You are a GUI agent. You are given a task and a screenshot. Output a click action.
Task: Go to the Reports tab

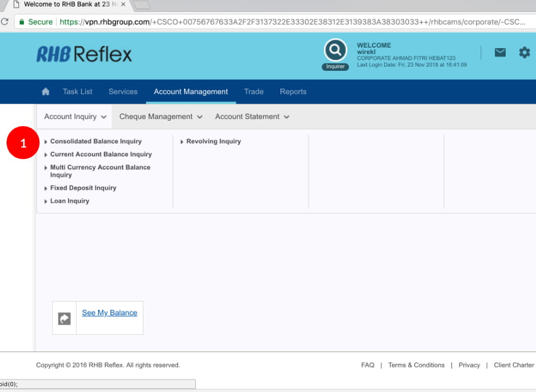293,92
